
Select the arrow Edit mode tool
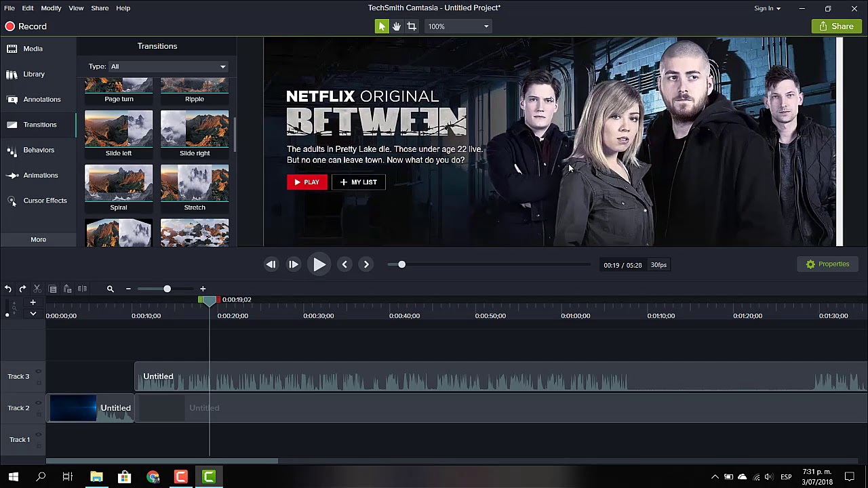[x=382, y=26]
